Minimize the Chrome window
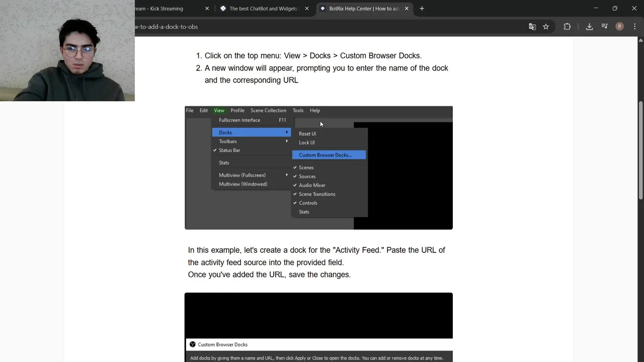This screenshot has width=644, height=362. click(596, 9)
